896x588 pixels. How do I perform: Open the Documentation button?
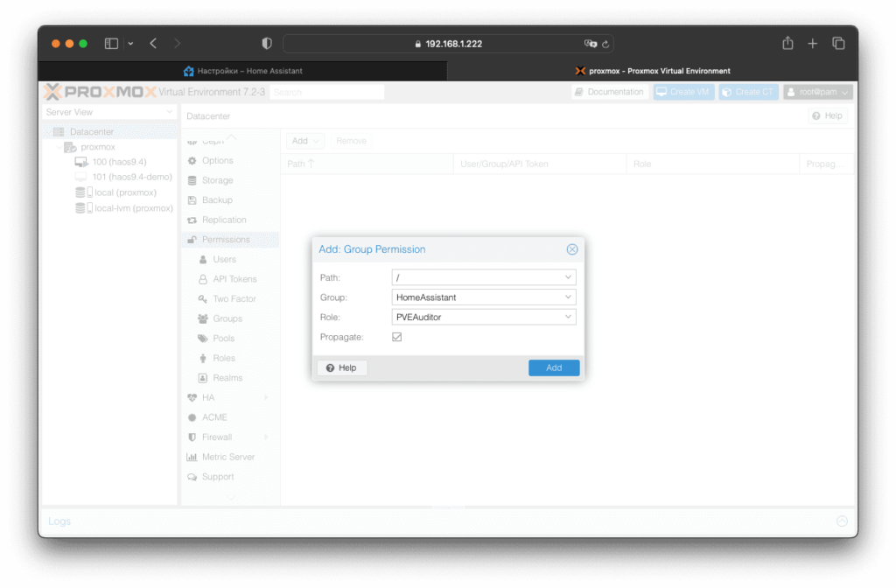point(610,92)
